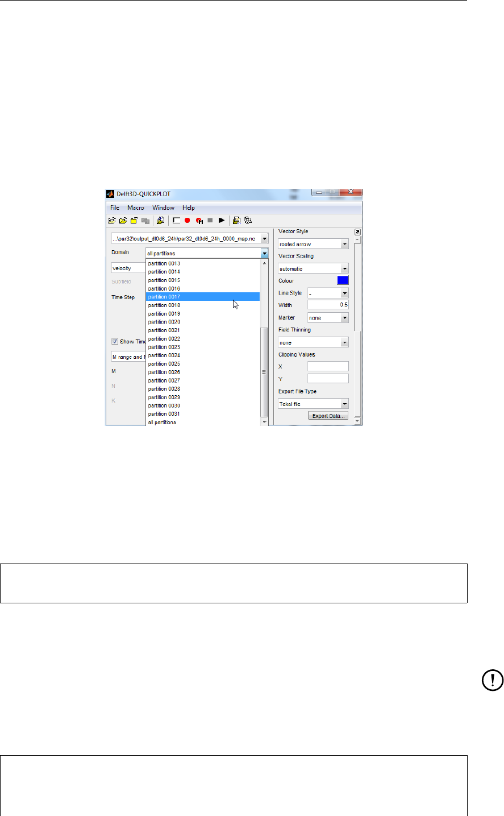Toggle the Show Time checkbox
Image resolution: width=504 pixels, height=816 pixels.
(x=115, y=342)
